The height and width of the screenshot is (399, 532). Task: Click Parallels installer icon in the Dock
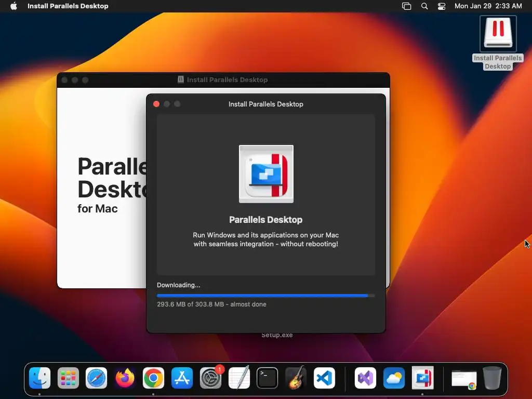click(422, 378)
